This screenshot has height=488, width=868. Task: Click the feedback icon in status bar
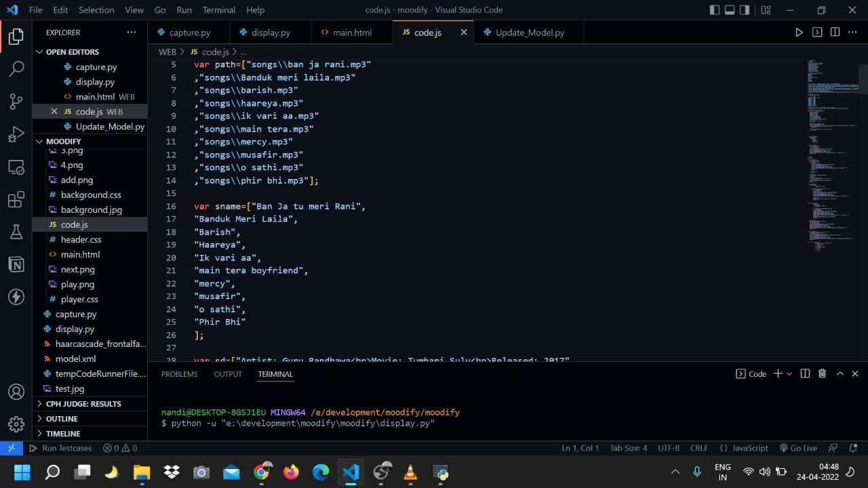pyautogui.click(x=833, y=448)
